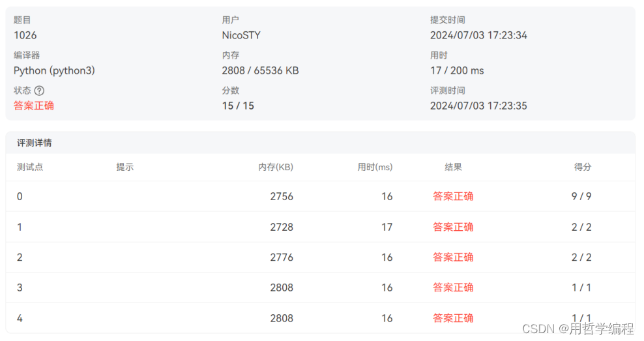The width and height of the screenshot is (644, 341).
Task: Click the 提示 column header
Action: coord(125,167)
